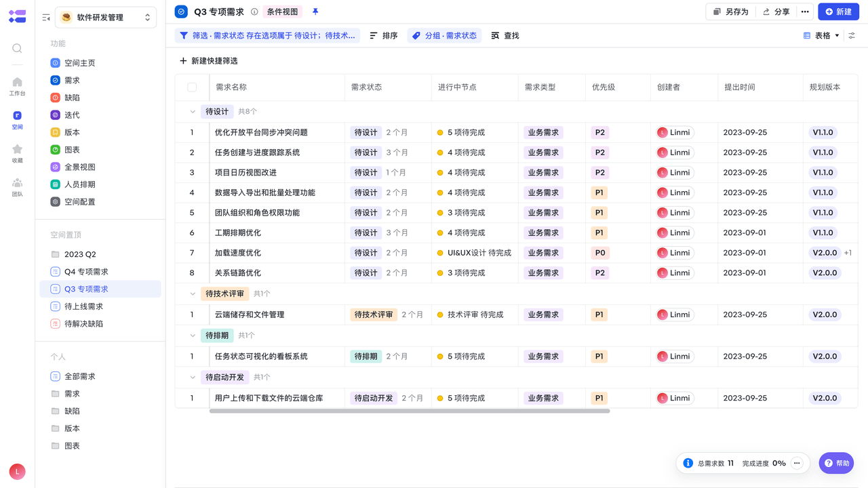
Task: Toggle the select-all checkbox in the table header
Action: [x=192, y=87]
